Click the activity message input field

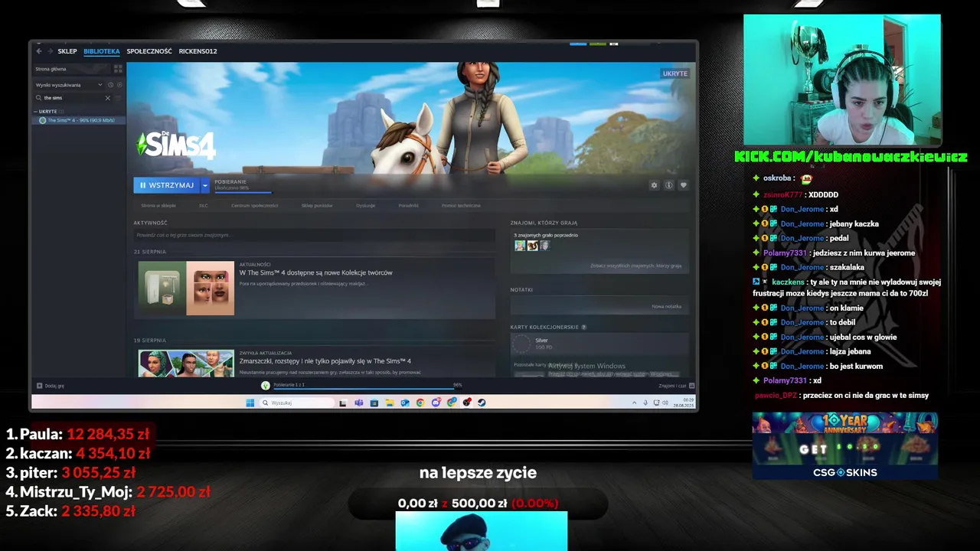[314, 235]
